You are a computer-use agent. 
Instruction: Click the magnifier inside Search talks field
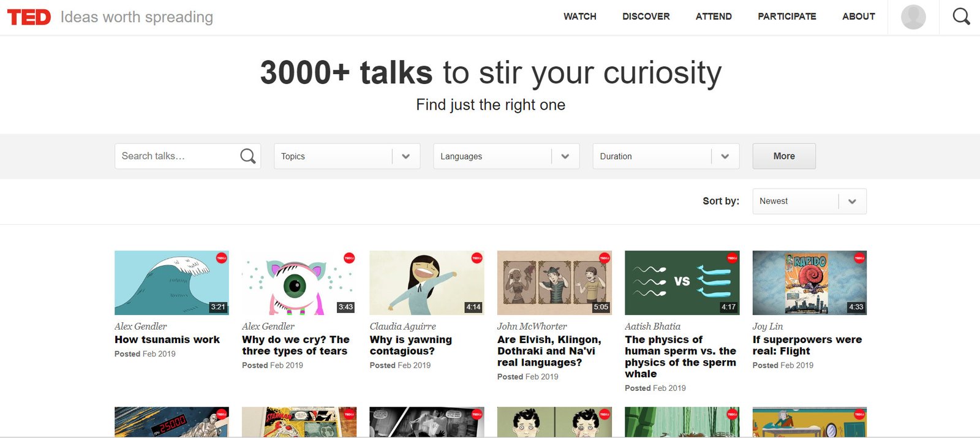tap(248, 156)
